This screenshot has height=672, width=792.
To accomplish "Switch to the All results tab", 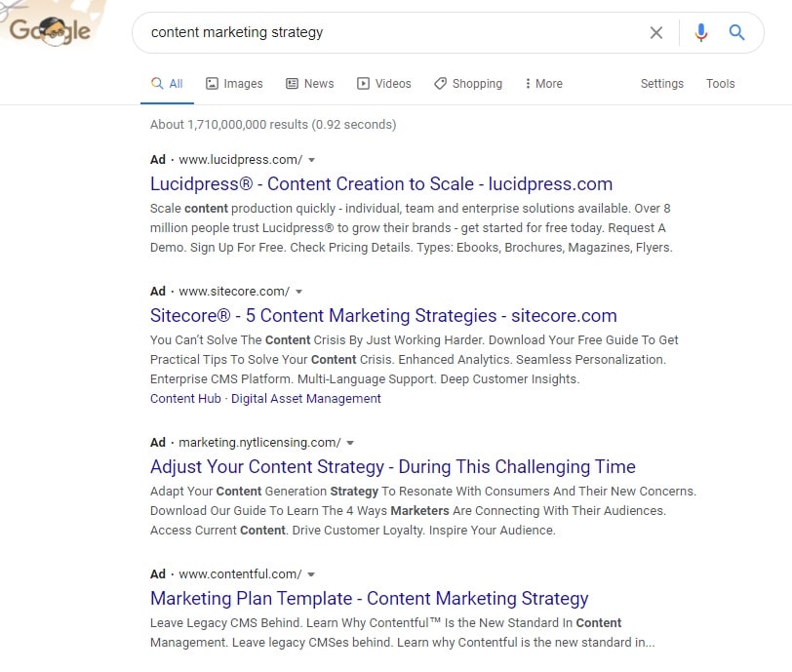I will (x=167, y=84).
